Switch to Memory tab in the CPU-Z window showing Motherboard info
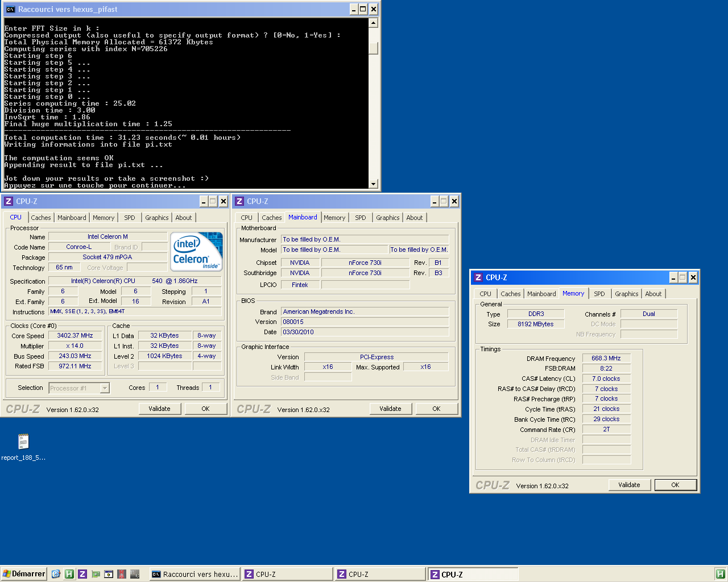 pyautogui.click(x=334, y=218)
